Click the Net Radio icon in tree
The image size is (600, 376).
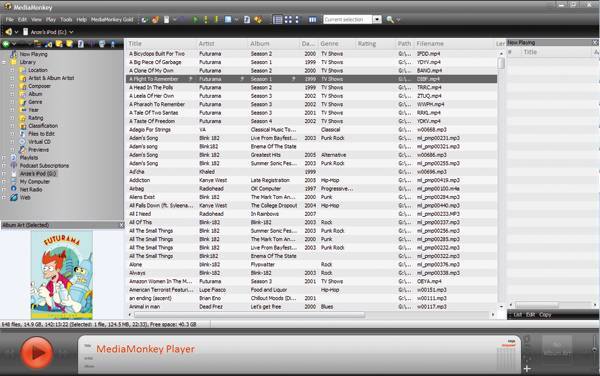13,189
